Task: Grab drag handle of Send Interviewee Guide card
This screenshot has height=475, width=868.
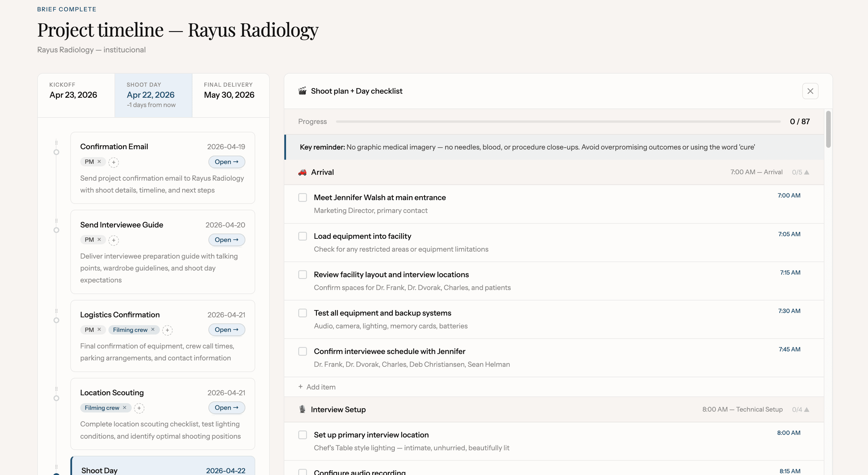Action: point(56,221)
